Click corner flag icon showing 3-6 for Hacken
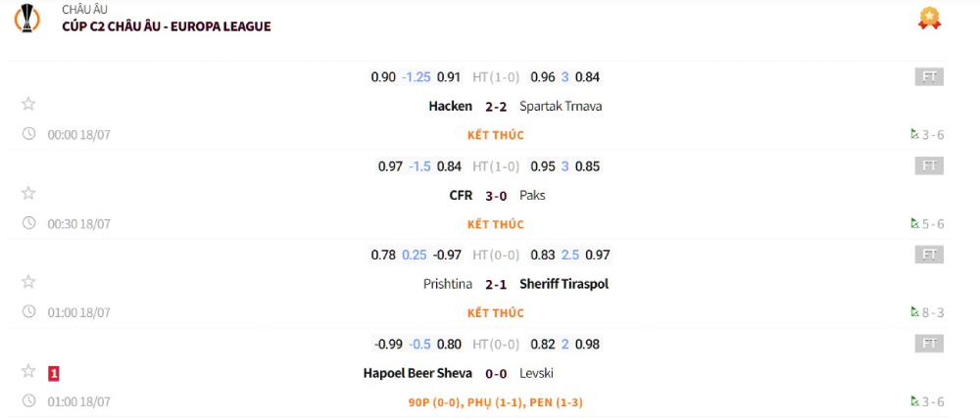This screenshot has width=980, height=420. point(914,134)
